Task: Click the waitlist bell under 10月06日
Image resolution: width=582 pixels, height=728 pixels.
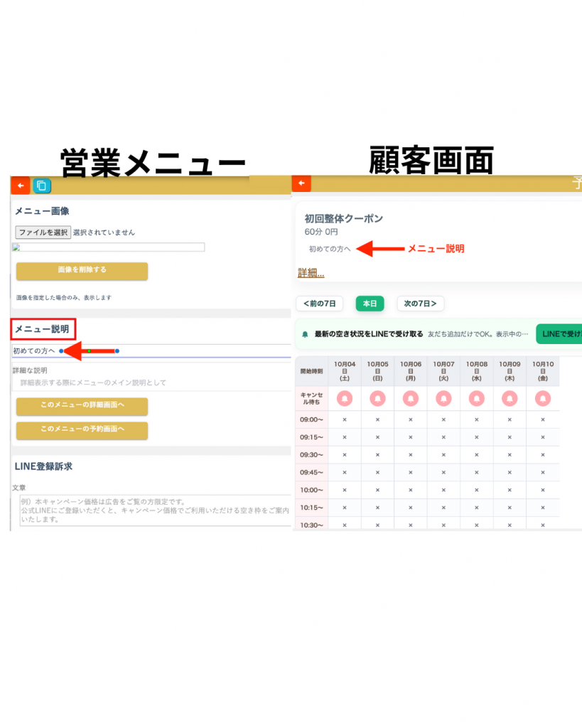Action: pyautogui.click(x=411, y=398)
